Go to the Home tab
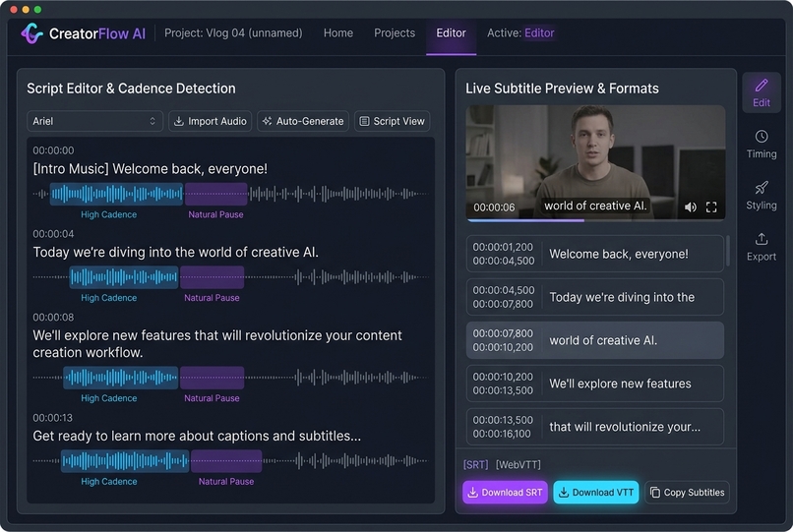793x532 pixels. point(338,33)
